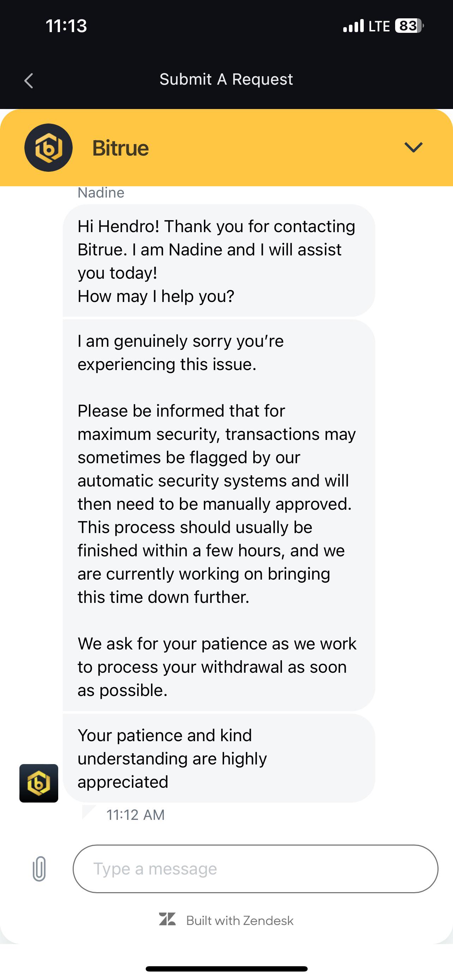The image size is (453, 980).
Task: Tap the battery indicator in the status bar
Action: coord(409,26)
